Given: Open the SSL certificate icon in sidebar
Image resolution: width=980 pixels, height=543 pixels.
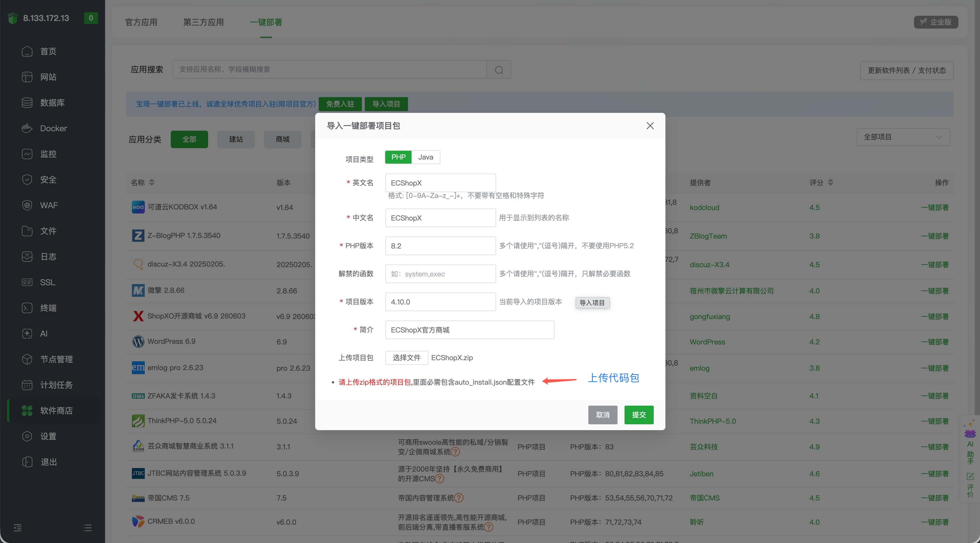Looking at the screenshot, I should [27, 282].
